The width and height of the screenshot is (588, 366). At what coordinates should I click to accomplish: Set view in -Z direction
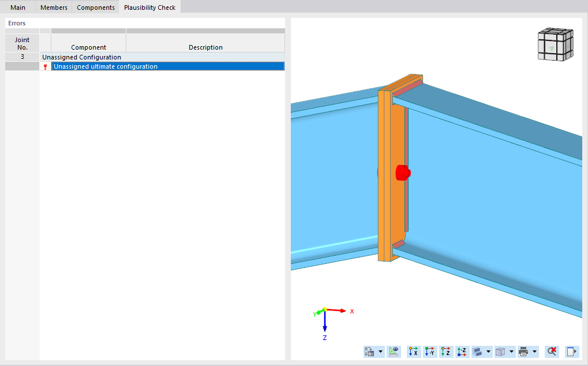click(x=462, y=352)
